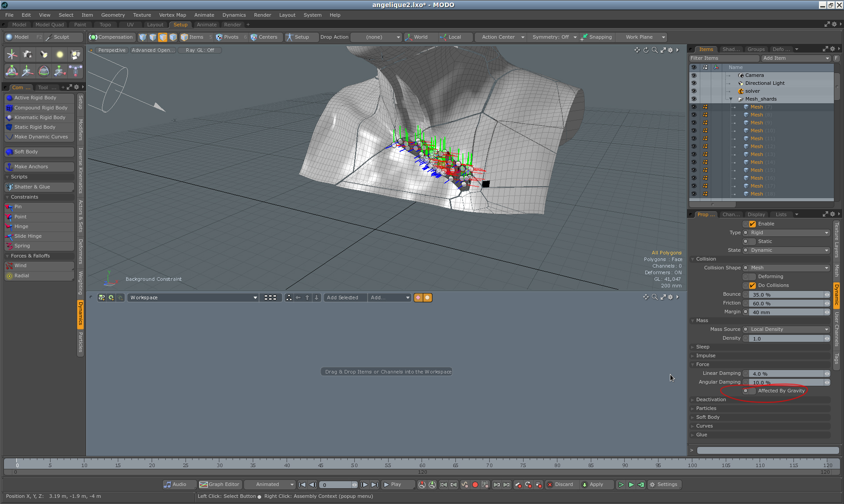Image resolution: width=844 pixels, height=504 pixels.
Task: Hide the Directional Light visibility eye
Action: (694, 83)
